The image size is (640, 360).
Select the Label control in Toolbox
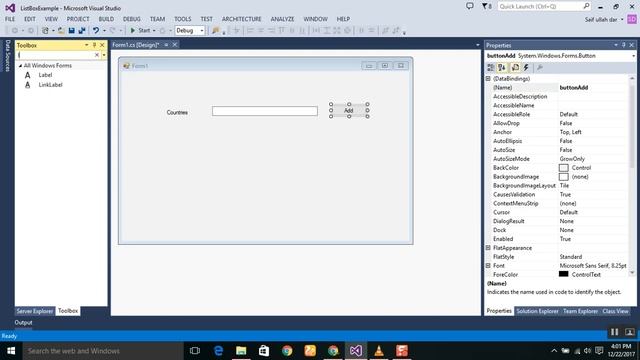45,75
